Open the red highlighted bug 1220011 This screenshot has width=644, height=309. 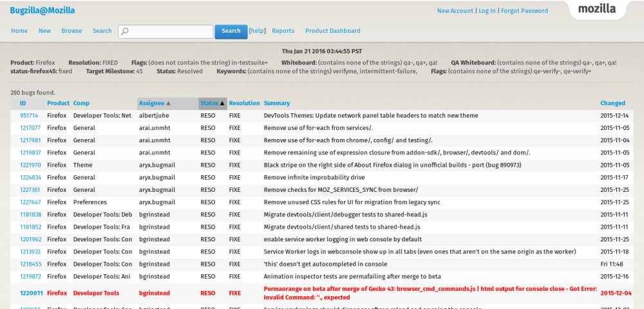click(31, 293)
